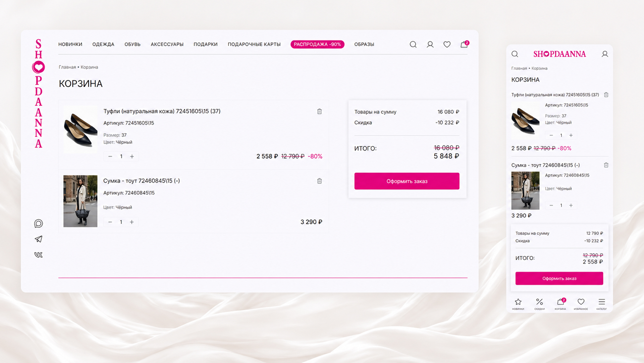Viewport: 644px width, 363px height.
Task: Click the desktop Сумка price 3 290 ₽
Action: point(311,222)
